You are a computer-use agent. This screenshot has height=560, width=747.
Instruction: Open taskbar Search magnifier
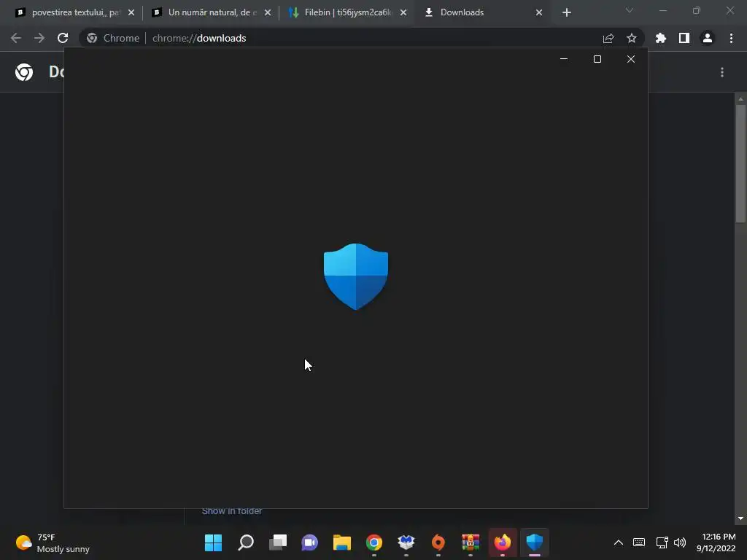[x=246, y=542]
